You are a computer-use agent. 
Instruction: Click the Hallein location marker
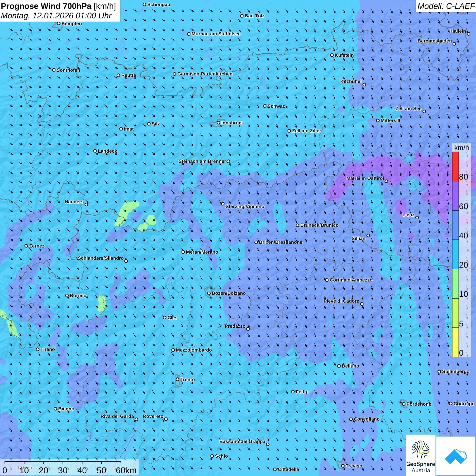tap(469, 34)
